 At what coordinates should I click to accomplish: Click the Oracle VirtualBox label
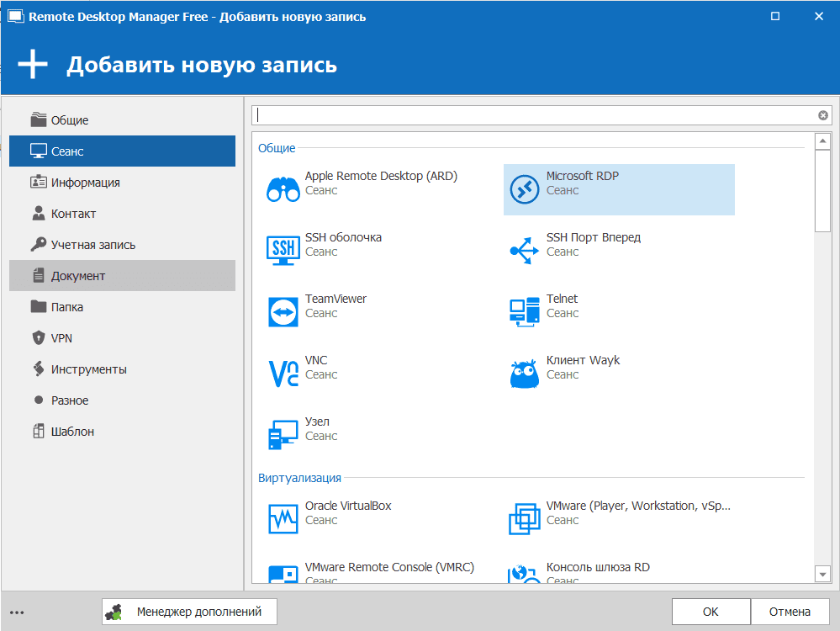click(x=348, y=506)
